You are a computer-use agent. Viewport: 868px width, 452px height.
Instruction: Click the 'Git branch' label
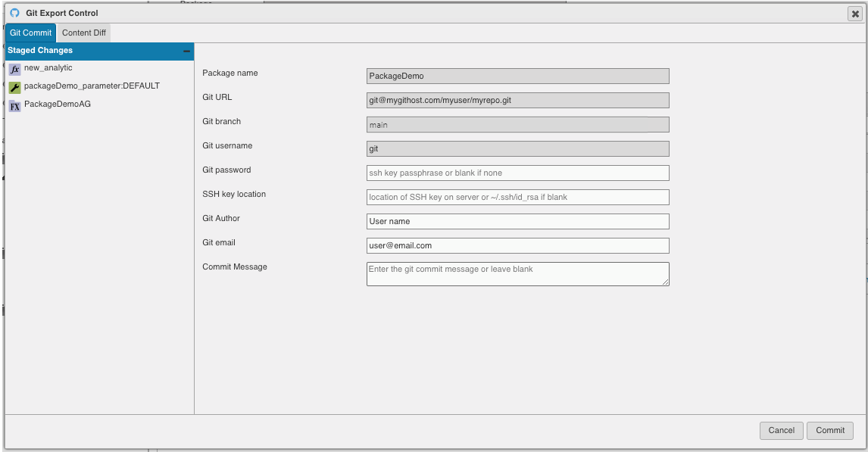pyautogui.click(x=221, y=122)
